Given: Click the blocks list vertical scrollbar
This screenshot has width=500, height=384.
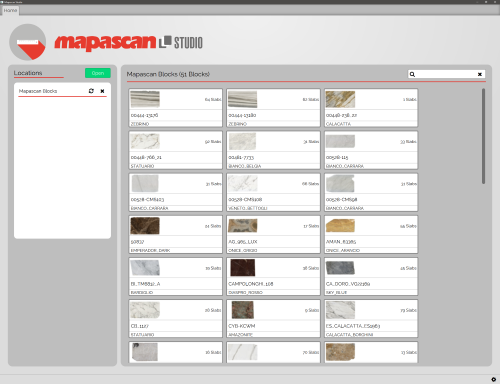Looking at the screenshot, I should [x=483, y=136].
